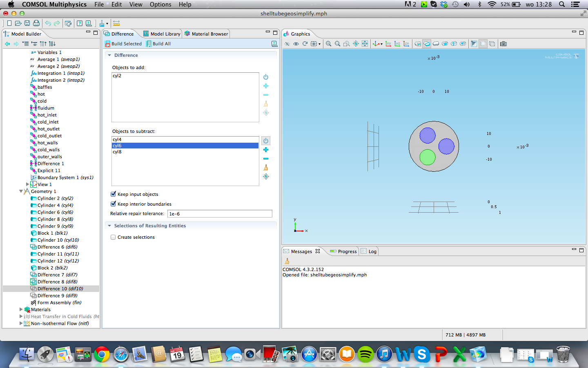Viewport: 588px width, 368px height.
Task: Open the help icon in Difference settings
Action: tap(274, 44)
